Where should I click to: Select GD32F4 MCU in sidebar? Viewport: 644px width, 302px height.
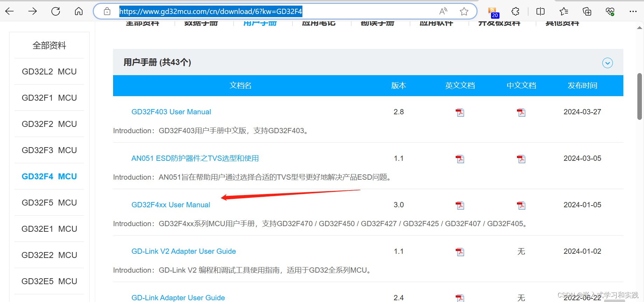(49, 177)
